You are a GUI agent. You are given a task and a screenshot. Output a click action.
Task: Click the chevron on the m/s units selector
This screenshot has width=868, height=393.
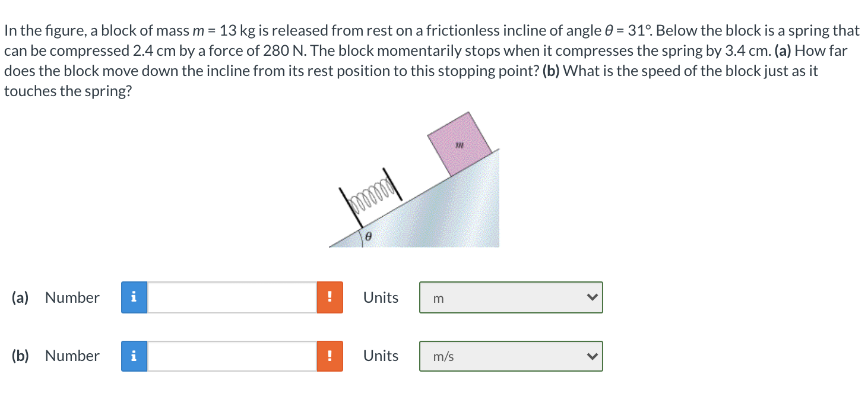[x=591, y=356]
